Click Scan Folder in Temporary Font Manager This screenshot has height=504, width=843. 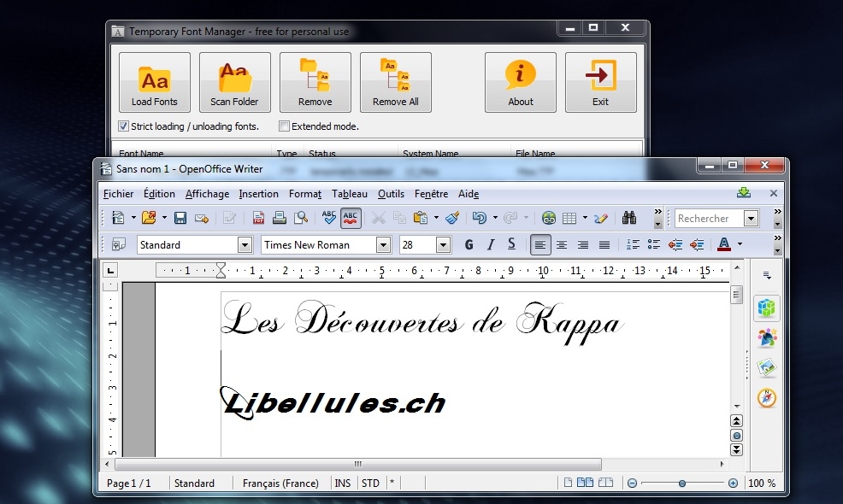point(235,82)
